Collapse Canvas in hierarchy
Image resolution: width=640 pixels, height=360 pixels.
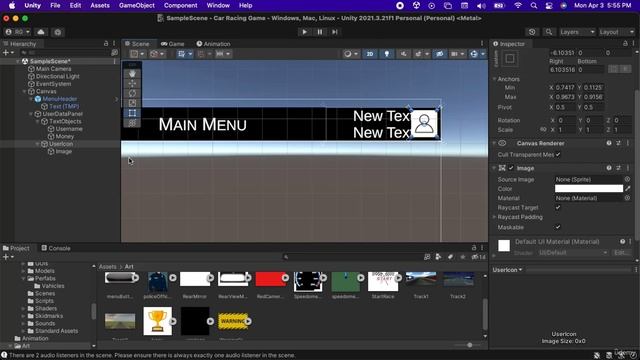[24, 91]
